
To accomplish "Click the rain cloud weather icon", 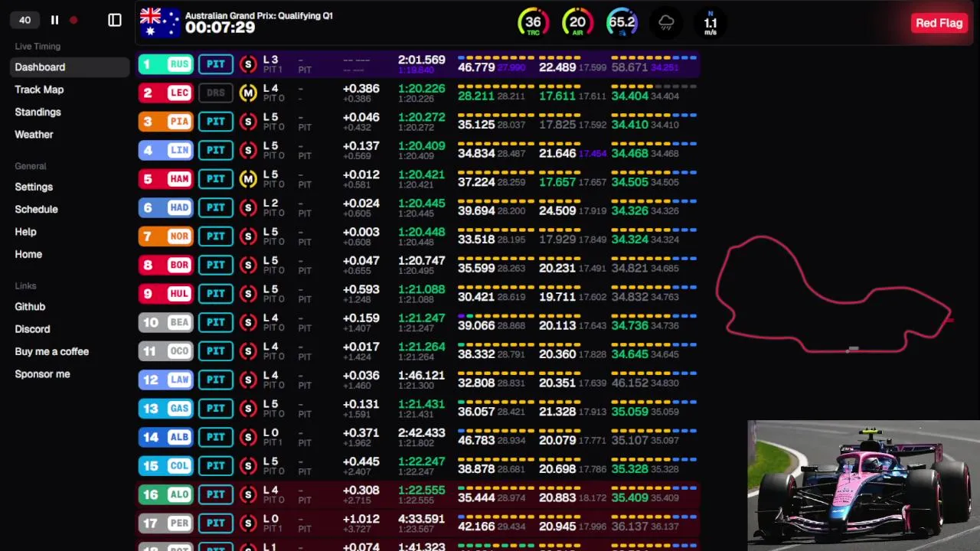I will (x=666, y=23).
